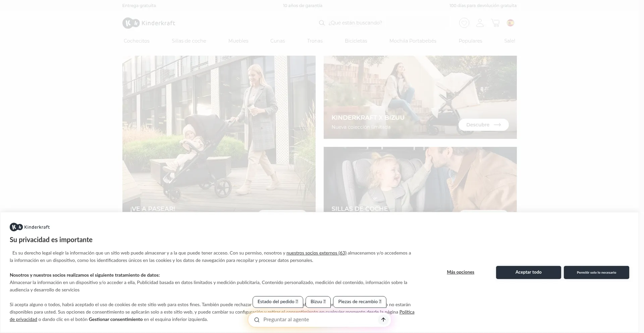Image resolution: width=644 pixels, height=333 pixels.
Task: Click Permitir solo lo necesario button
Action: pyautogui.click(x=596, y=272)
